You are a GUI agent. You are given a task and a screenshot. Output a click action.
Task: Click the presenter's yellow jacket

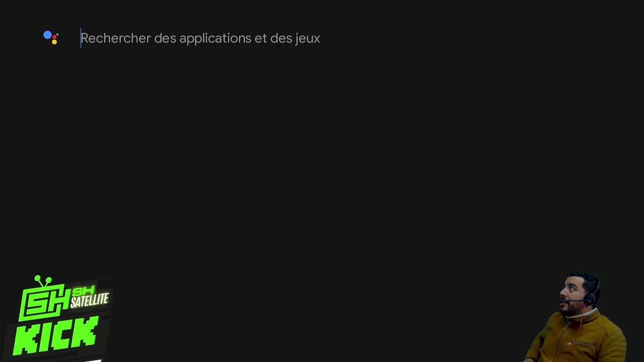pyautogui.click(x=579, y=337)
